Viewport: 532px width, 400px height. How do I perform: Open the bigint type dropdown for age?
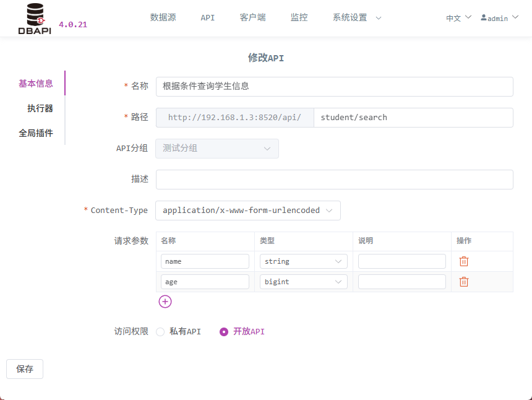tap(304, 282)
